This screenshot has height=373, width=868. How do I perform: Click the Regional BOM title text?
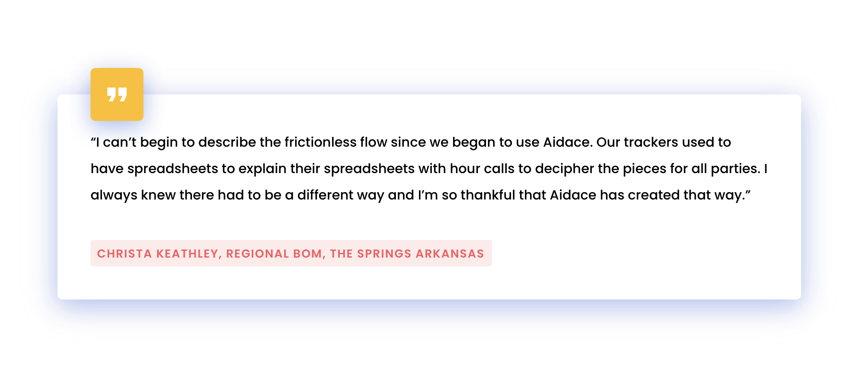274,254
